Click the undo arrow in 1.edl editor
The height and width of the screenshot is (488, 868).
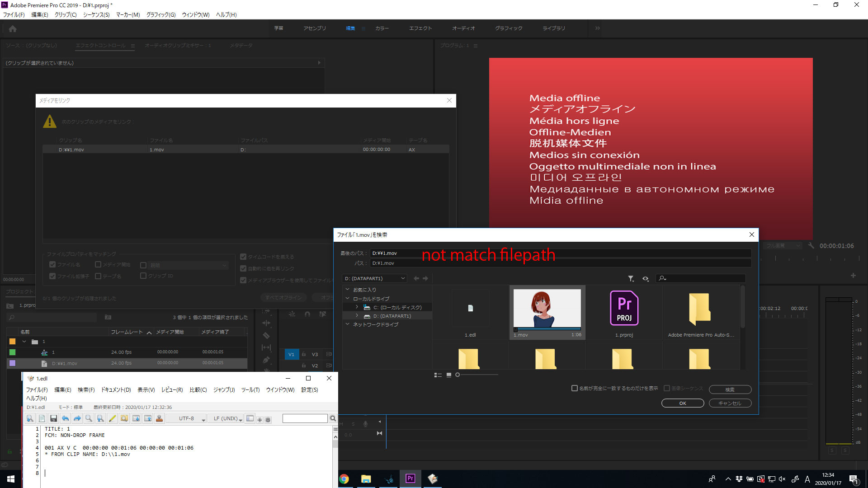65,419
